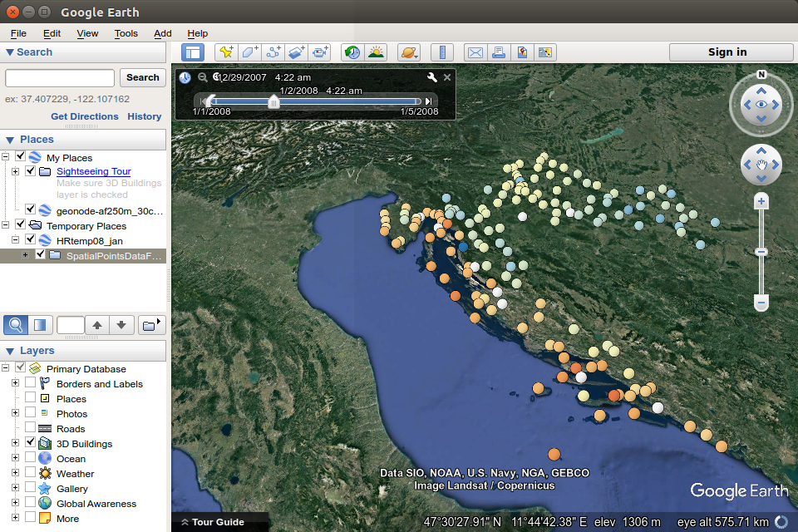The width and height of the screenshot is (798, 532).
Task: Toggle the HRtemp08_jan checkbox
Action: click(x=31, y=240)
